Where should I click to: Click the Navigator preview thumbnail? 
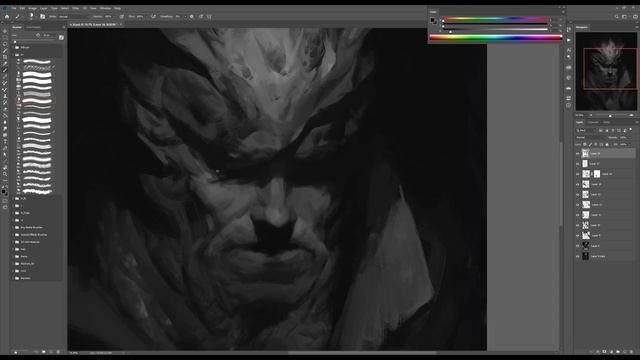point(606,71)
